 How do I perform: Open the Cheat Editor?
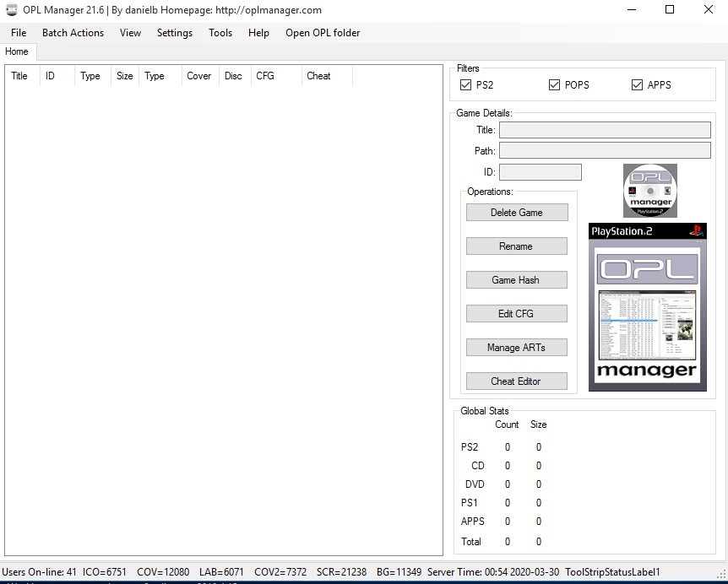(516, 381)
